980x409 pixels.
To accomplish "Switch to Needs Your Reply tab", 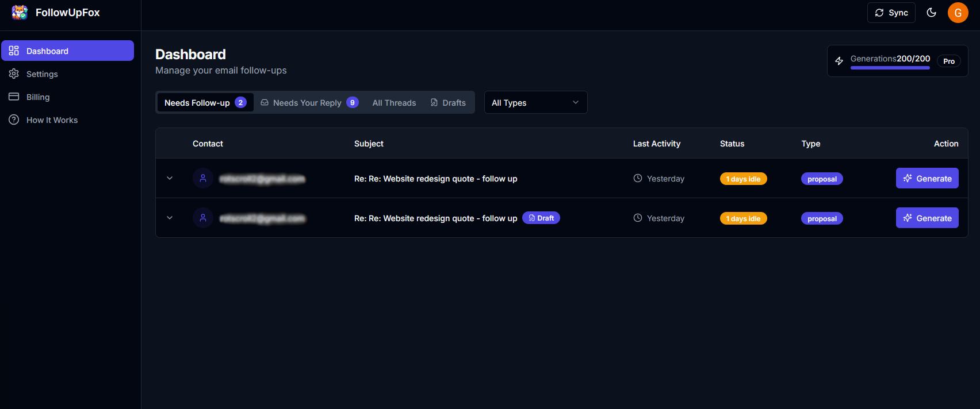I will (309, 102).
